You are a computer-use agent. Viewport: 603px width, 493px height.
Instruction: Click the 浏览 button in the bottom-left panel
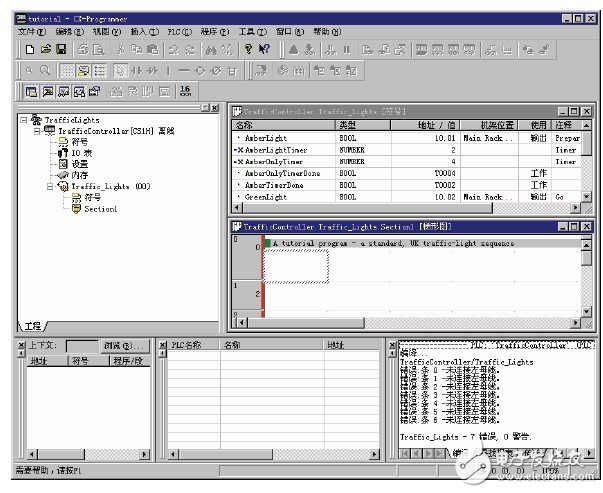(119, 344)
